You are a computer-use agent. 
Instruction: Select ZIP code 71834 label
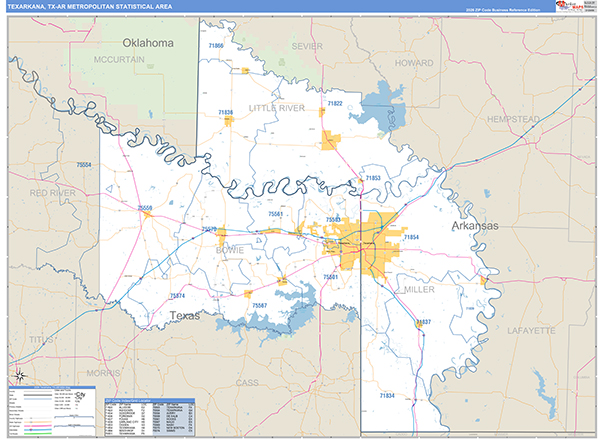(386, 395)
